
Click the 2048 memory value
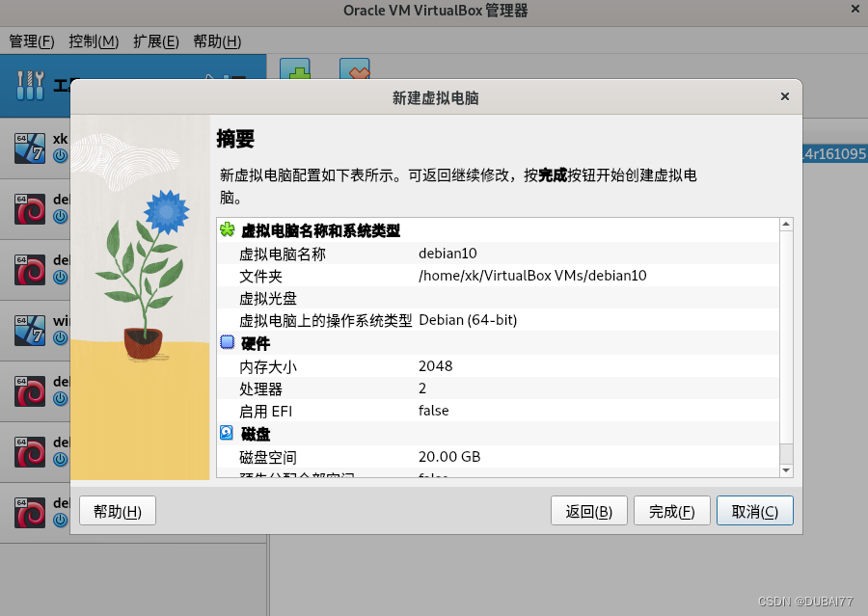coord(435,365)
